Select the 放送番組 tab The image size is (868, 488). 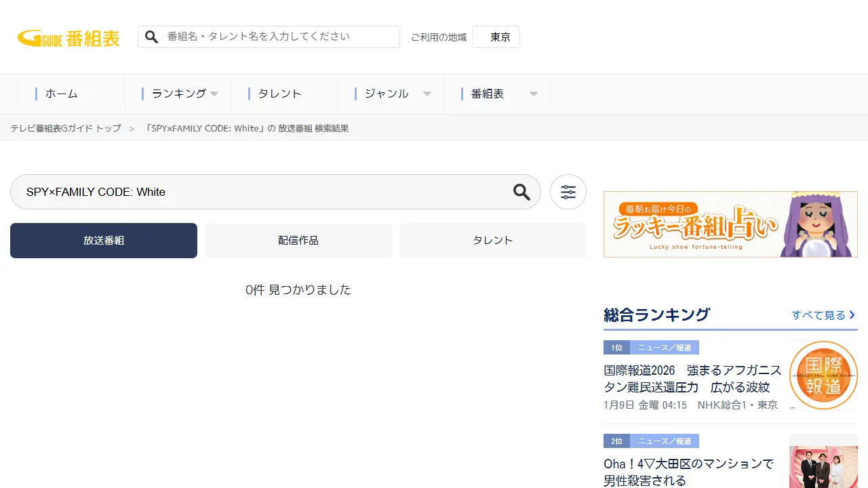(104, 241)
